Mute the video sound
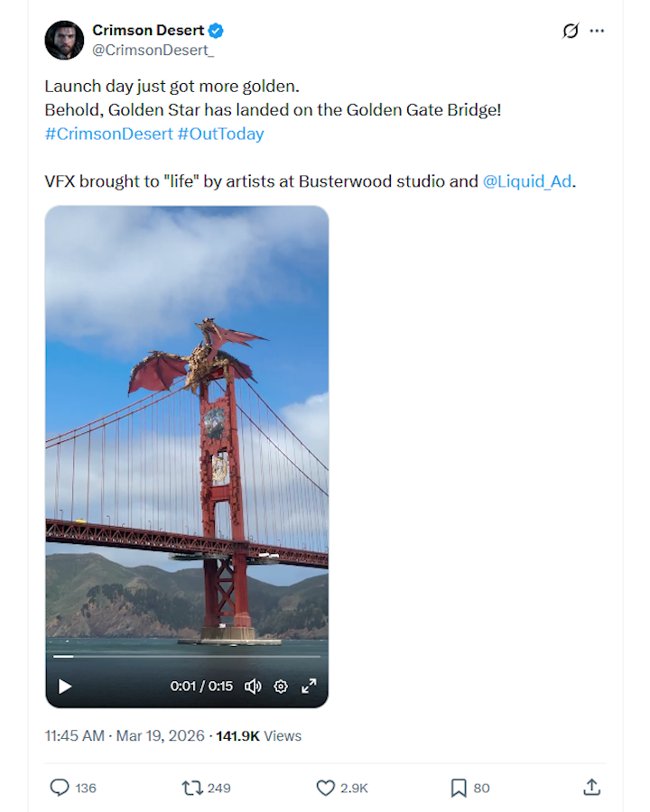 (253, 687)
